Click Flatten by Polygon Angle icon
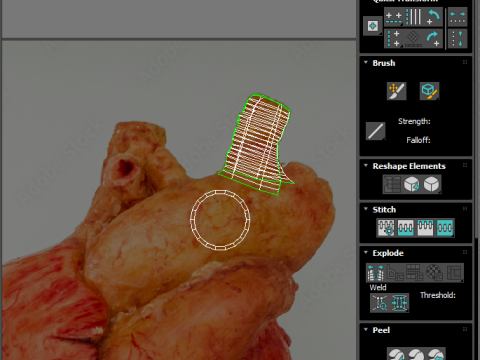Viewport: 480px width, 360px height. tap(395, 273)
